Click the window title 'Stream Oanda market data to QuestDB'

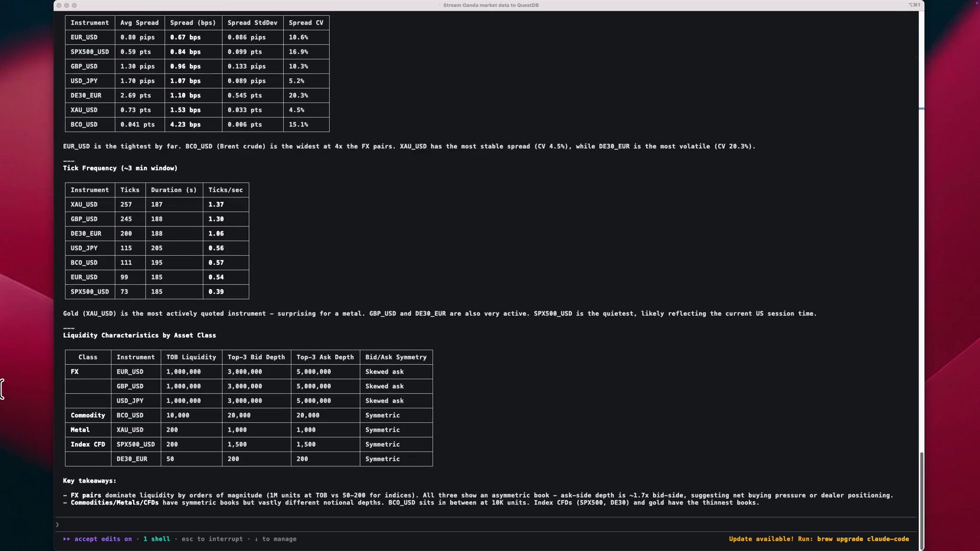491,5
